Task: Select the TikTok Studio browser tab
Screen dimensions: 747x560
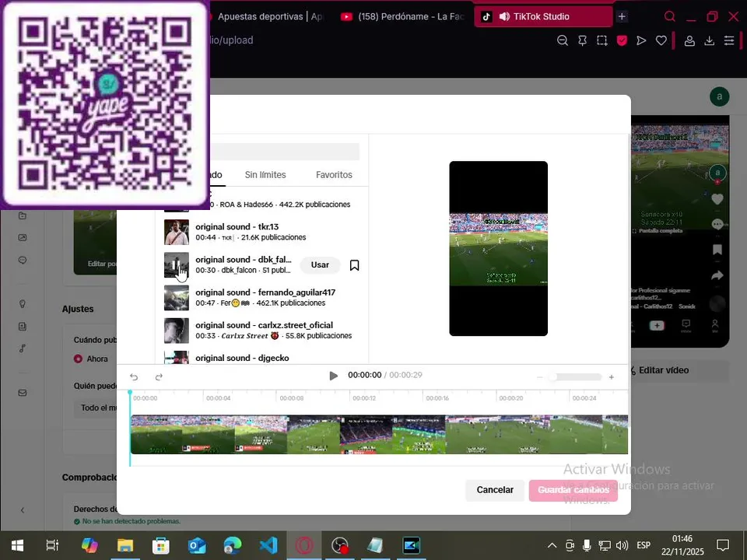Action: [x=543, y=16]
